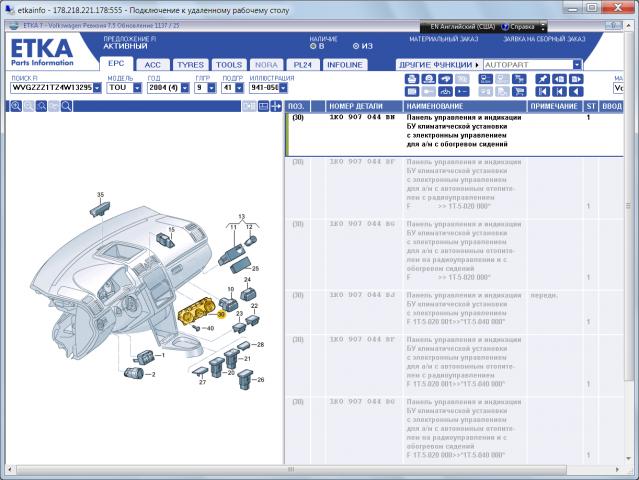Click the middle bar-and-left-arrow icon
This screenshot has height=480, width=639.
pos(560,92)
